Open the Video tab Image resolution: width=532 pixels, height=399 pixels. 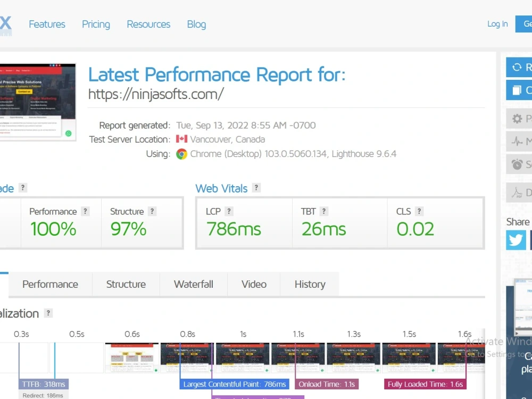[x=254, y=284]
